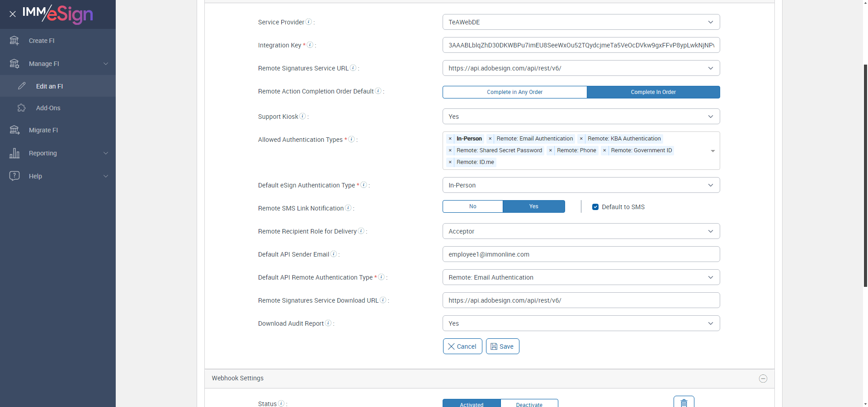
Task: Show info for Remote Signatures Service URL
Action: point(353,68)
